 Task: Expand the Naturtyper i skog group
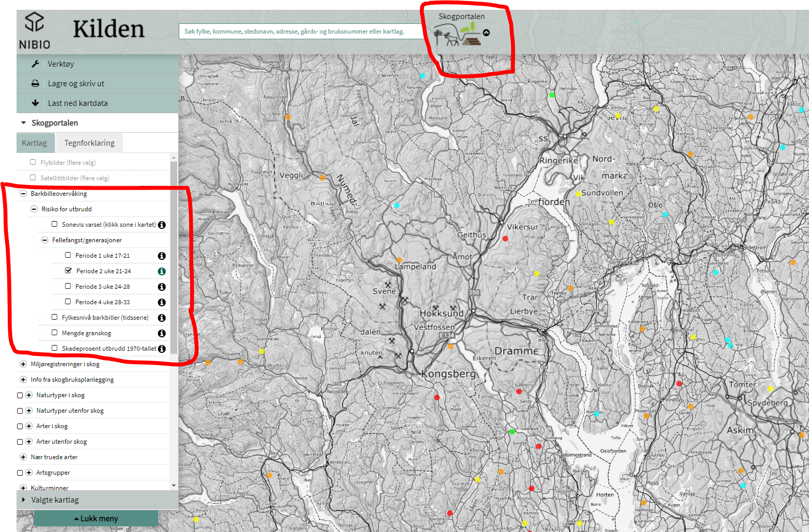point(29,395)
